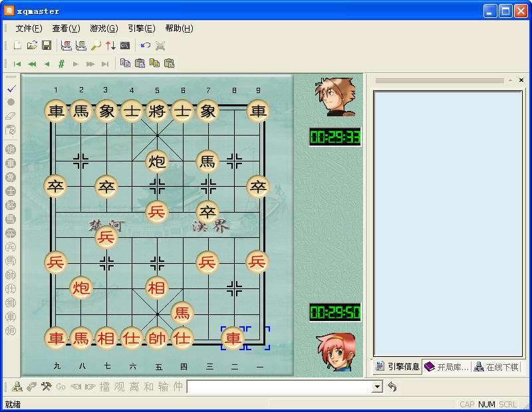Image resolution: width=532 pixels, height=412 pixels.
Task: Paste a position from clipboard
Action: click(141, 63)
